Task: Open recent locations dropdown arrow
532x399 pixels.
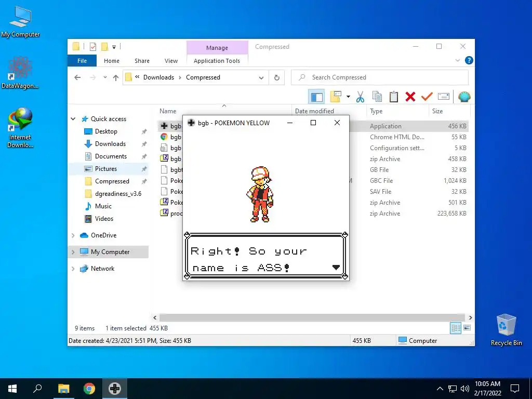Action: pos(105,78)
